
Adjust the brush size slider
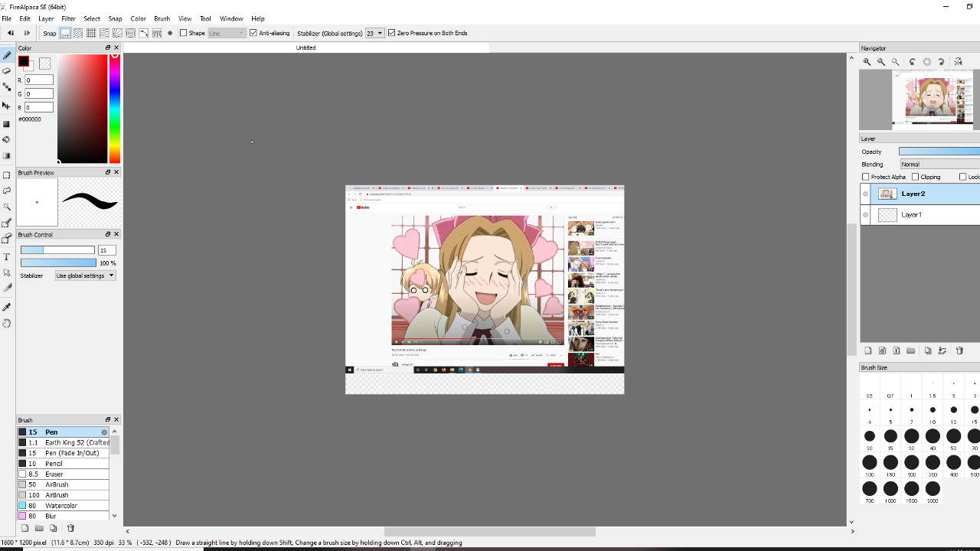click(57, 250)
